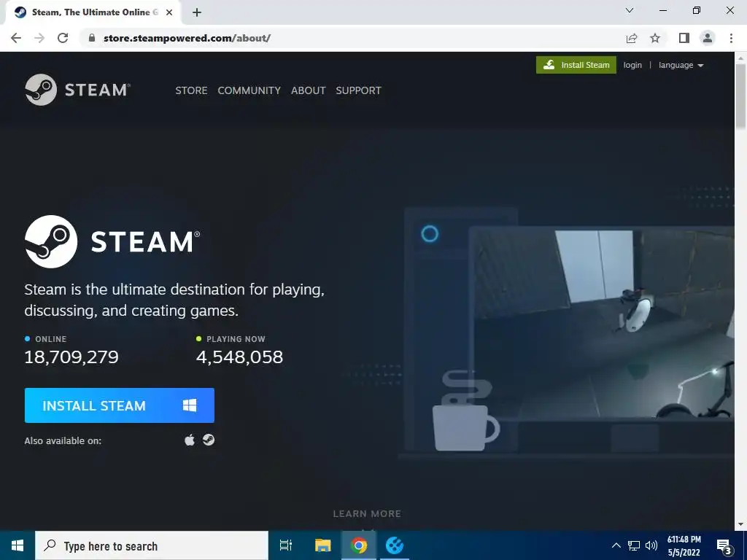Image resolution: width=747 pixels, height=560 pixels.
Task: Open the Chrome three-dot menu
Action: click(x=731, y=38)
